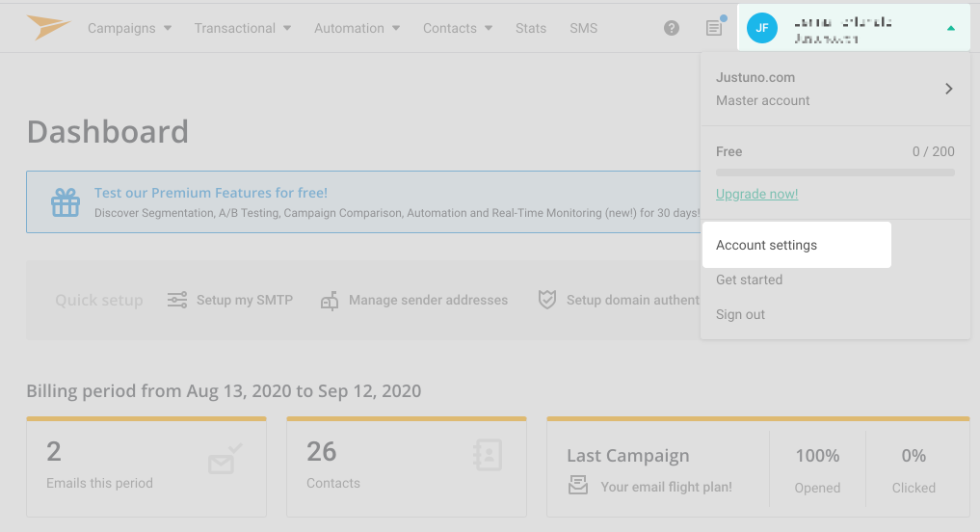Image resolution: width=980 pixels, height=532 pixels.
Task: Click the gift box icon in banner
Action: tap(66, 202)
